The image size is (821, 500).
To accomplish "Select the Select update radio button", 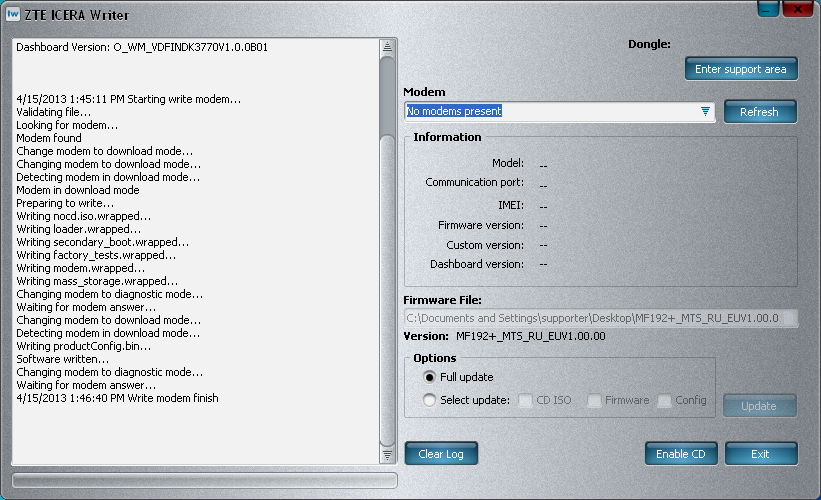I will 429,400.
